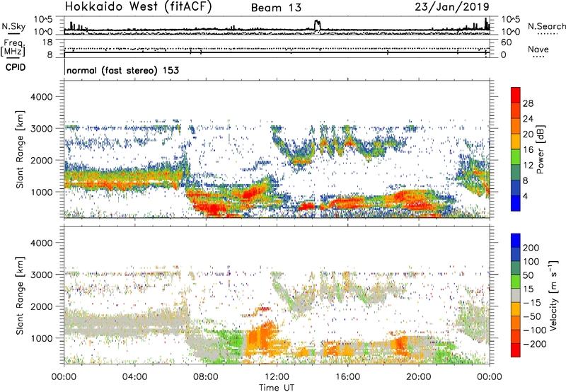This screenshot has height=392, width=566.
Task: Click the 'Velocity [m s-1]' axis label
Action: point(553,295)
